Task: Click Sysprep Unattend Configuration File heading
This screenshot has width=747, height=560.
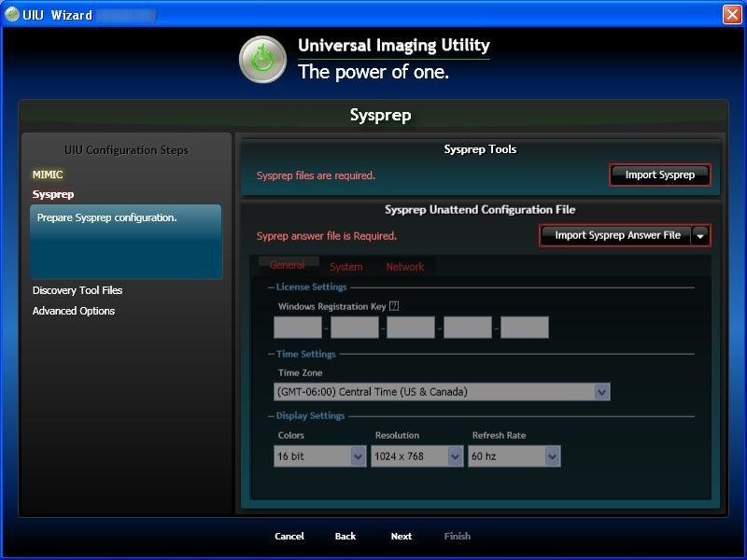Action: (480, 210)
